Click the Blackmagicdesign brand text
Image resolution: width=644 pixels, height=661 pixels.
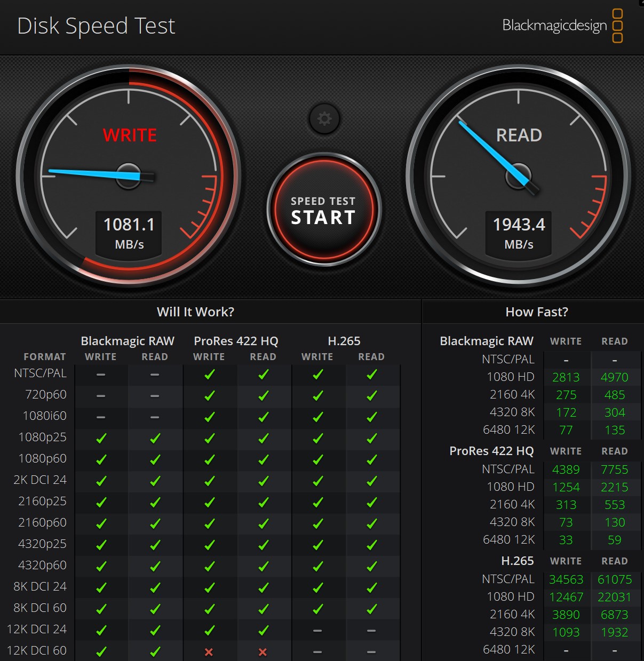tap(554, 26)
